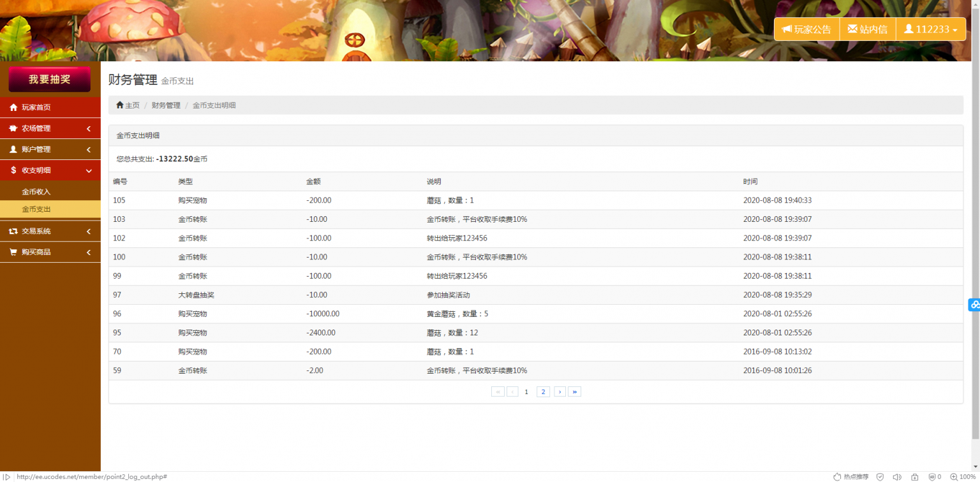980x482 pixels.
Task: Click the person icon beside 账户管理
Action: point(13,150)
